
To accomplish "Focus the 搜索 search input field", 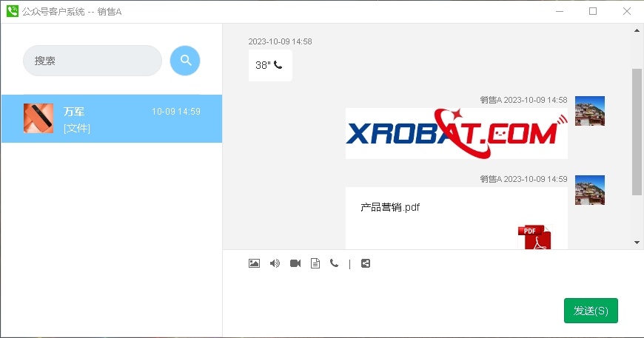I will (93, 61).
